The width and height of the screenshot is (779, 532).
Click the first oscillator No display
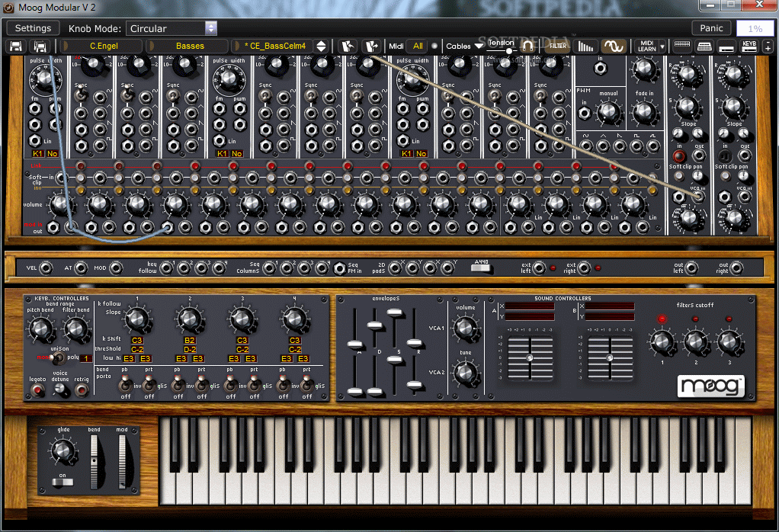[53, 153]
